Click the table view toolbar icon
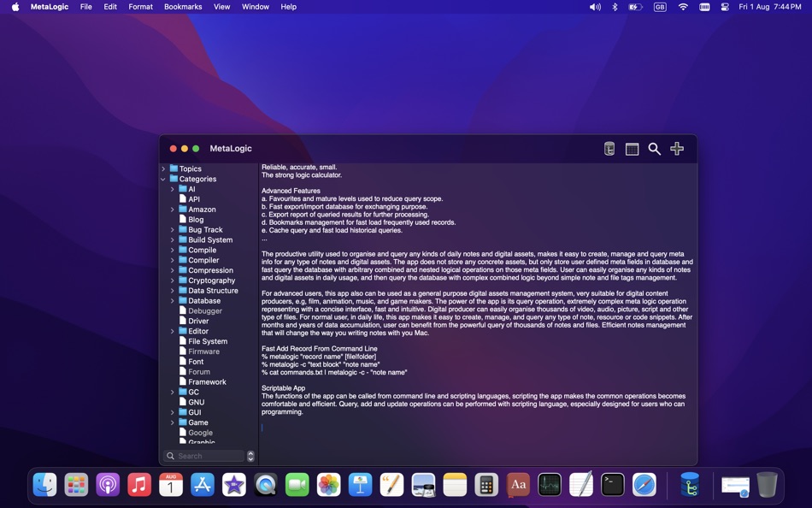Screen dimensions: 812x508 pos(632,150)
